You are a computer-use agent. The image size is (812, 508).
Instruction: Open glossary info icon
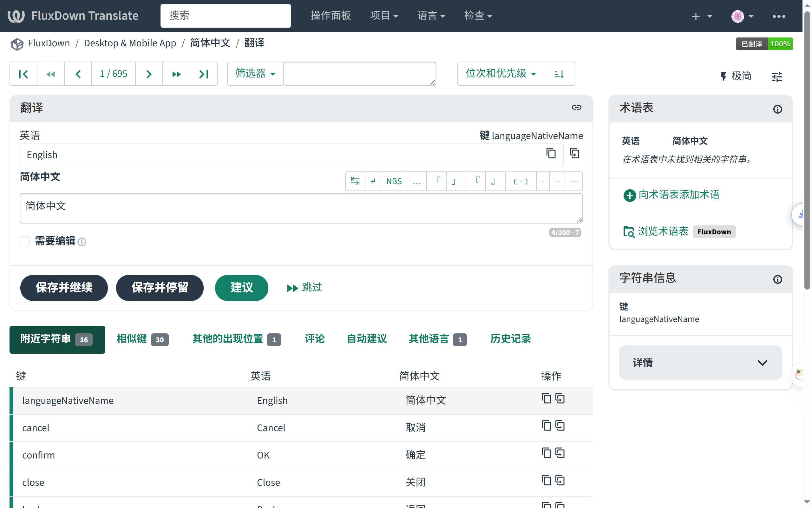[x=777, y=109]
